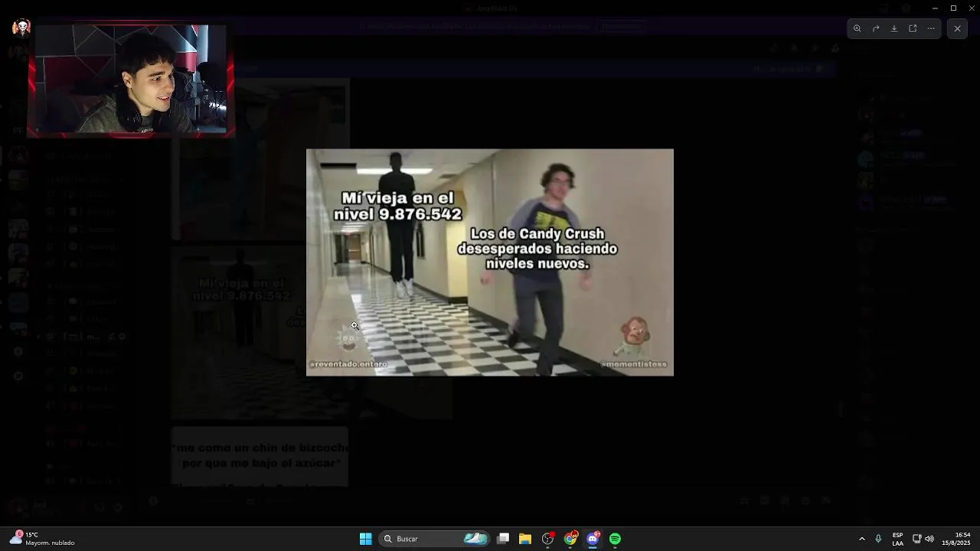
Task: Zoom the image with the magnifier icon
Action: [x=857, y=28]
